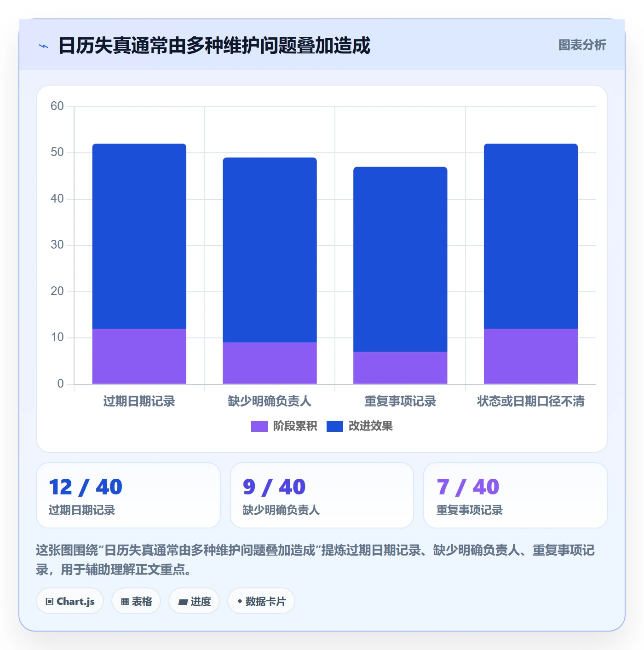Click the y-axis tick label 10
The width and height of the screenshot is (644, 650).
pos(57,337)
